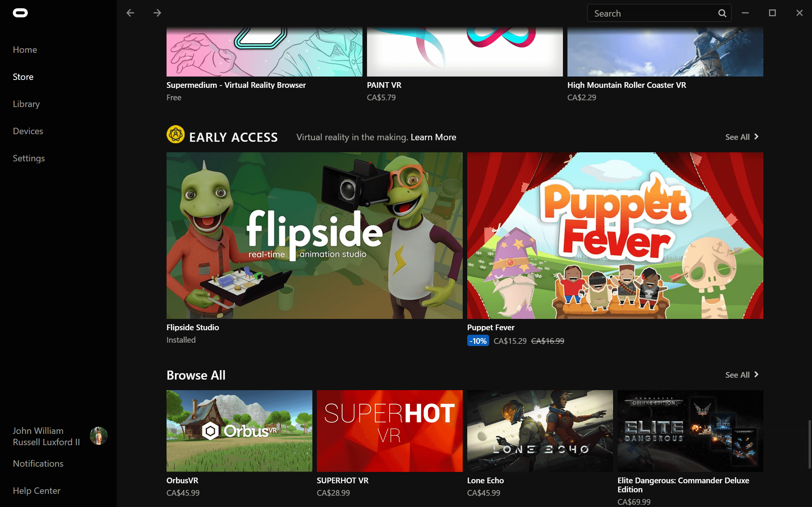812x507 pixels.
Task: Click the vertical scrollbar thumb
Action: [809, 445]
